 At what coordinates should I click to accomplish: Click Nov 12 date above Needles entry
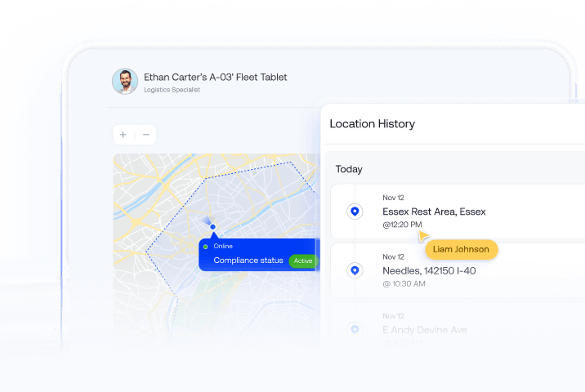[393, 257]
